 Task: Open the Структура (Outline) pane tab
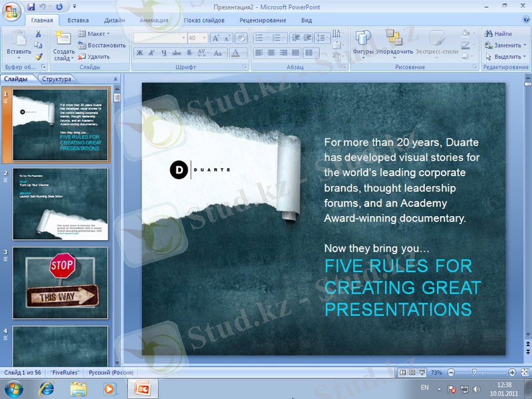click(57, 78)
